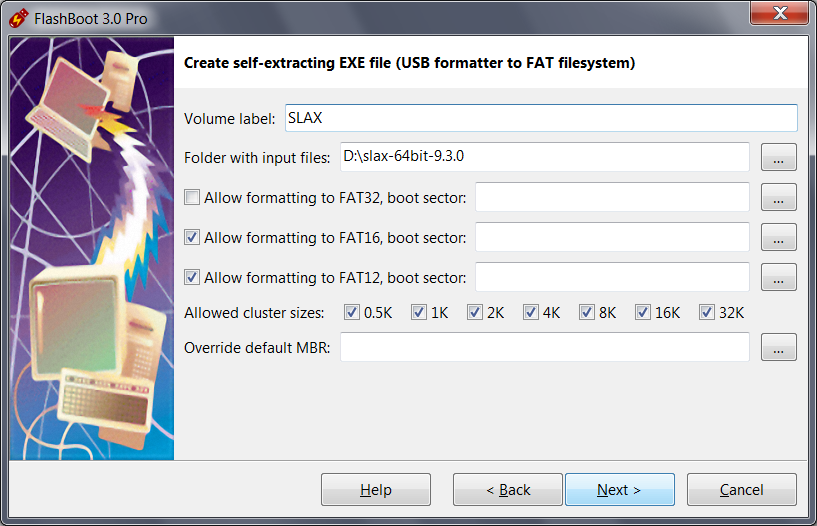
Task: Uncheck Allow formatting to FAT12 checkbox
Action: click(192, 277)
